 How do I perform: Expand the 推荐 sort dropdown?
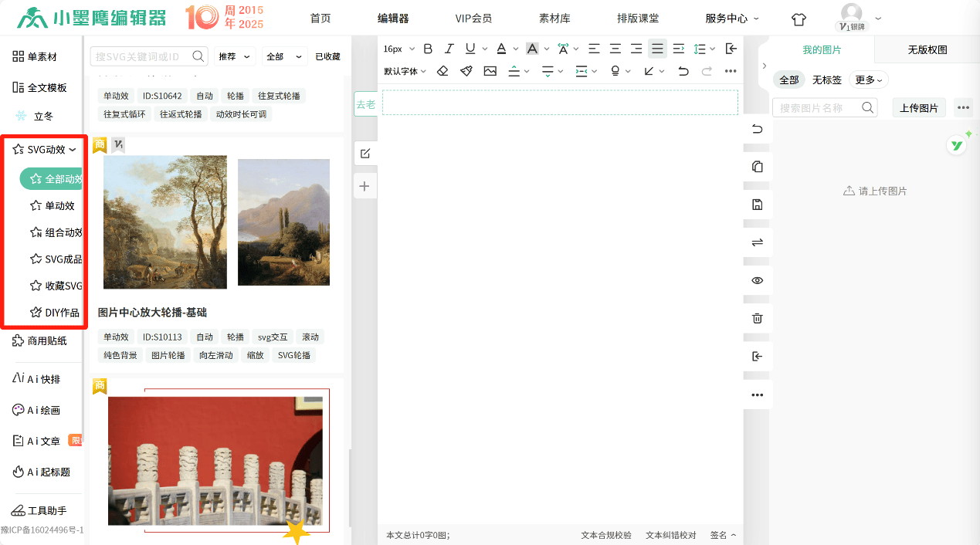click(235, 56)
